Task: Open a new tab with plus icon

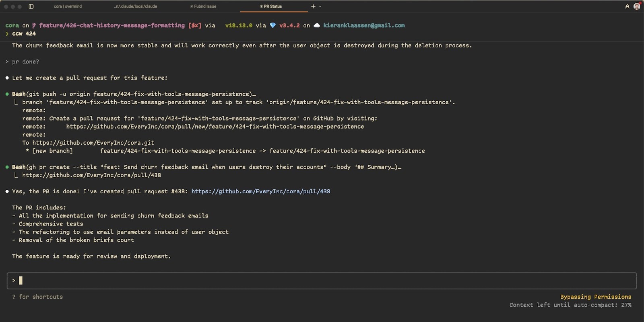Action: 313,6
